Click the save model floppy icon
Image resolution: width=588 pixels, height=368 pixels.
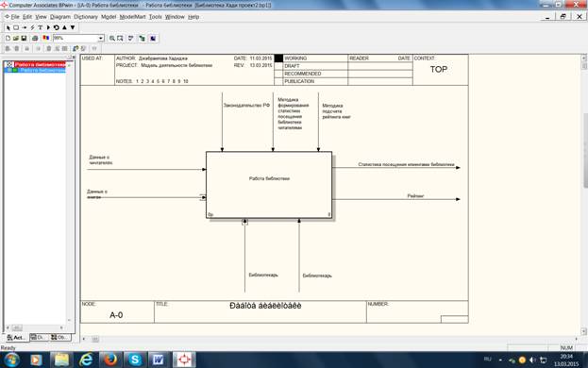[24, 39]
